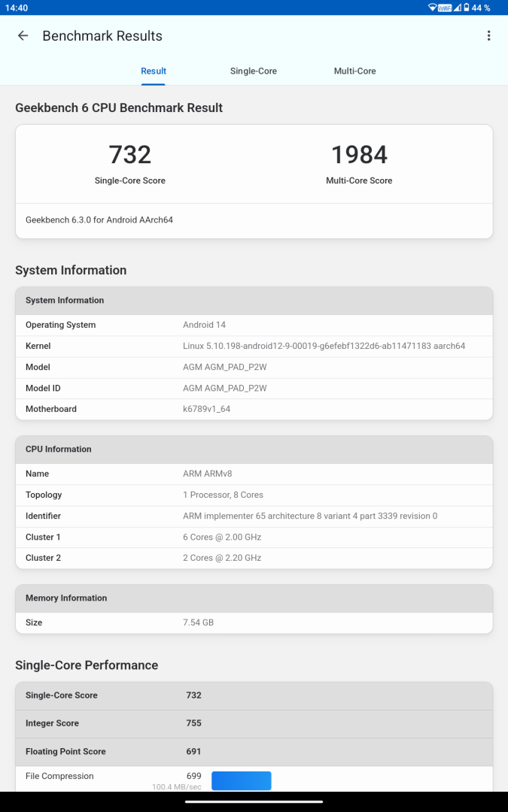508x812 pixels.
Task: Select the Result tab
Action: (x=154, y=71)
